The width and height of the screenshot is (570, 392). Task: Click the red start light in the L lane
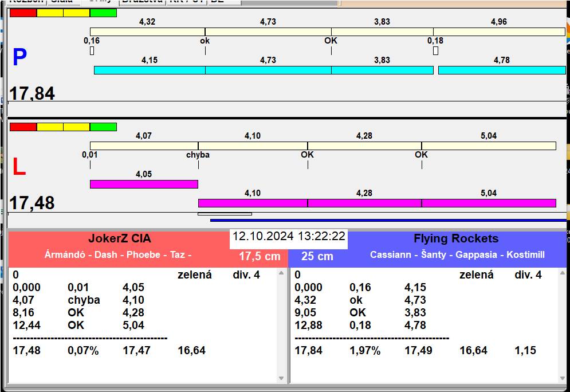point(23,127)
